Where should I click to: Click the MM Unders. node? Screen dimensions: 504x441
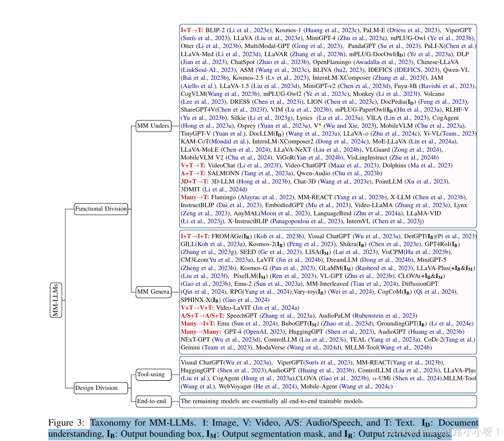coord(153,126)
